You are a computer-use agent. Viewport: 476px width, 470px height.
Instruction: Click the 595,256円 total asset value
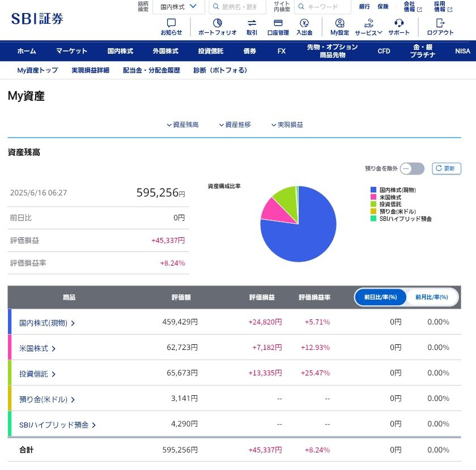(160, 193)
